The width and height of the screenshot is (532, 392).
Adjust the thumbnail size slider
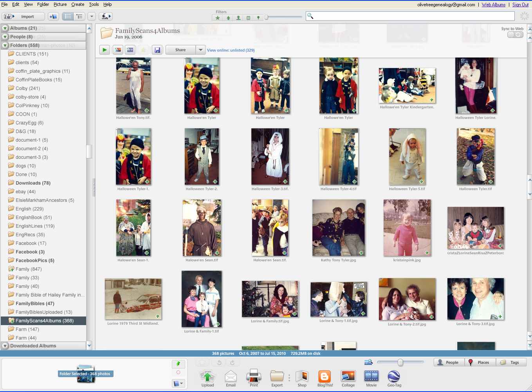(x=400, y=363)
